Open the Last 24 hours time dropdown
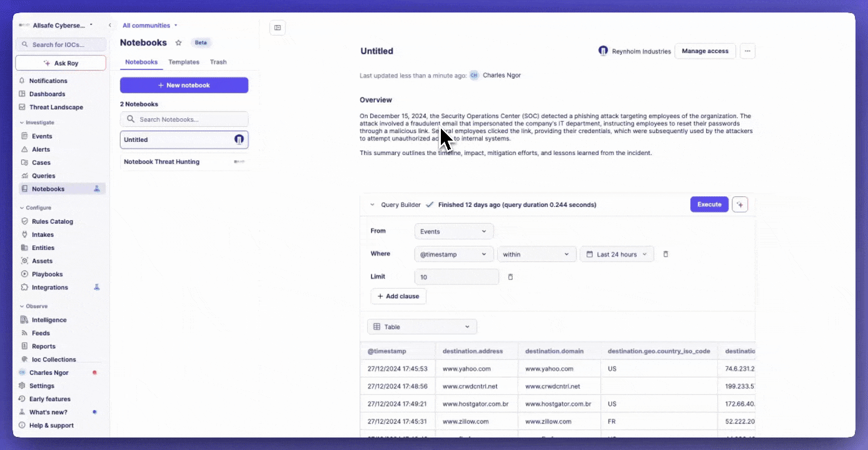 click(617, 254)
